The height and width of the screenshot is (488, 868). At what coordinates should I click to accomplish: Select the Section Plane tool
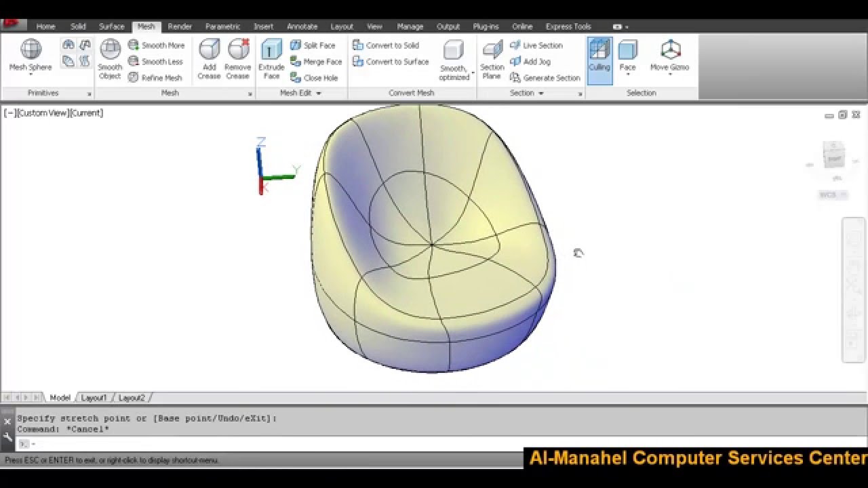click(x=492, y=60)
